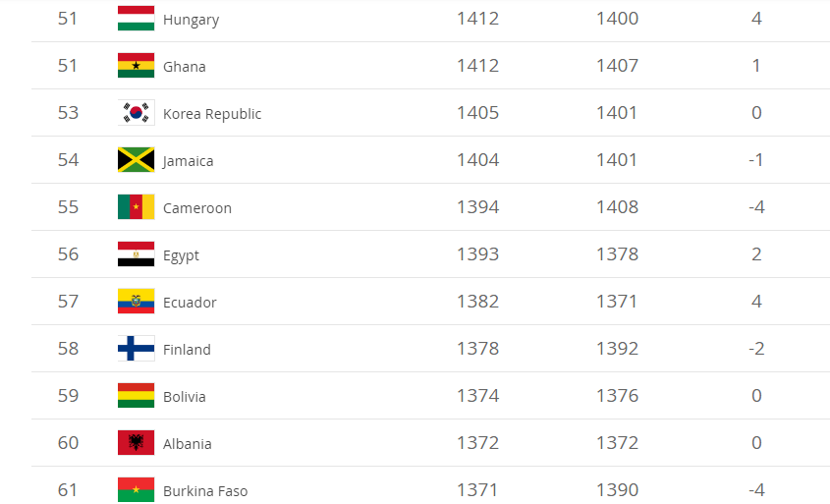The height and width of the screenshot is (504, 830).
Task: Click the Albania flag icon
Action: [x=136, y=443]
